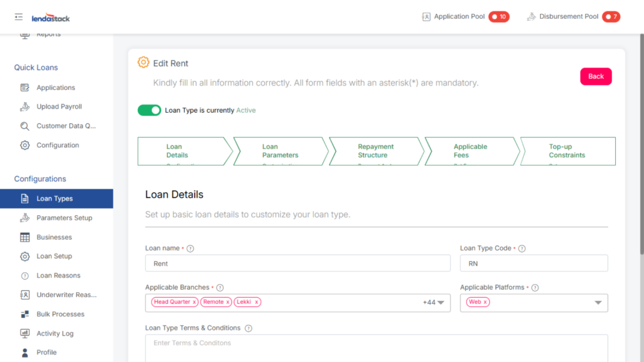644x362 pixels.
Task: Click Applicable Branches help icon
Action: (x=220, y=288)
